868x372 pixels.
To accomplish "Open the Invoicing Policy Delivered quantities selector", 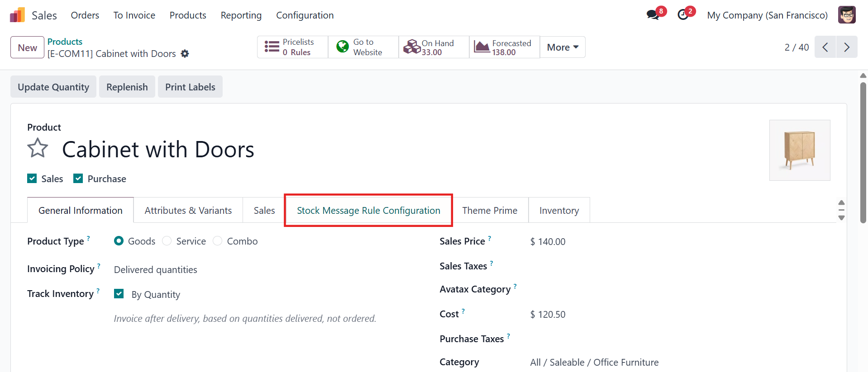I will pyautogui.click(x=156, y=270).
